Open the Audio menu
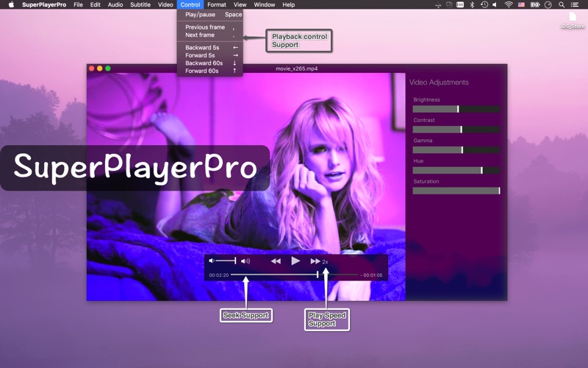The height and width of the screenshot is (368, 588). click(x=115, y=4)
